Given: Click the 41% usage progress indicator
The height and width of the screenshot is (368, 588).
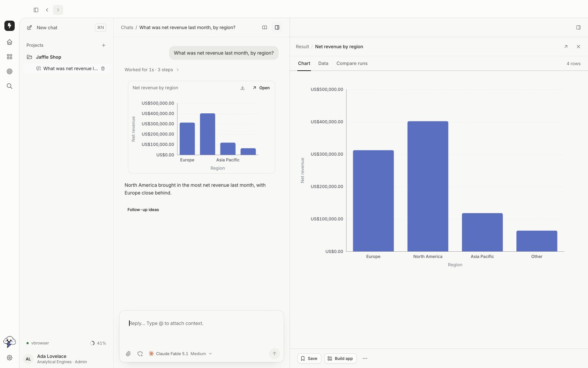Looking at the screenshot, I should (x=98, y=343).
